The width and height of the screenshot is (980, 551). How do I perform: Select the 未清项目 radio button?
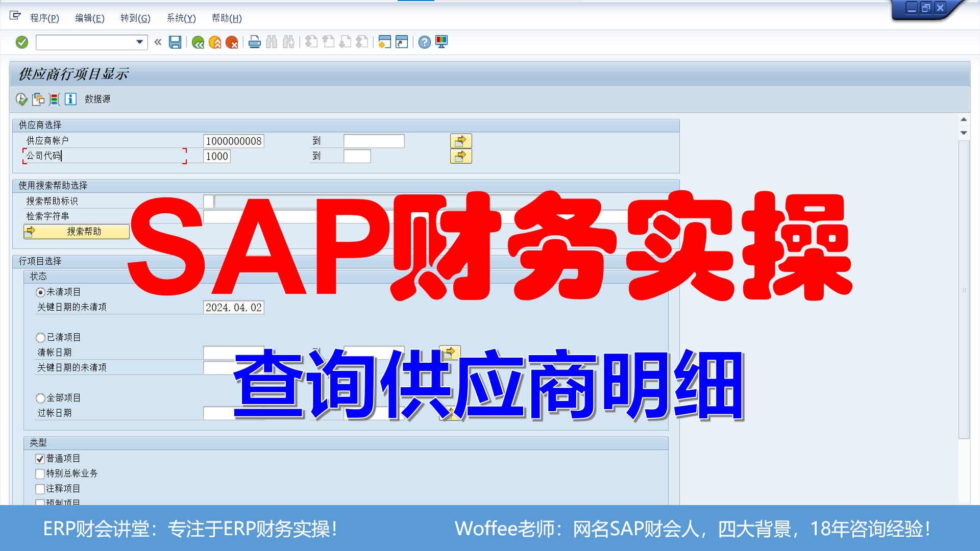click(x=40, y=292)
